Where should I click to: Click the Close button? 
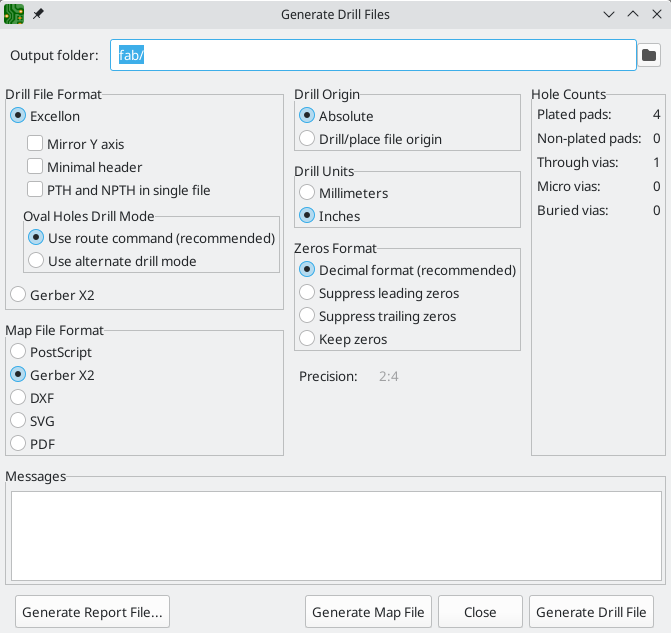pos(480,612)
